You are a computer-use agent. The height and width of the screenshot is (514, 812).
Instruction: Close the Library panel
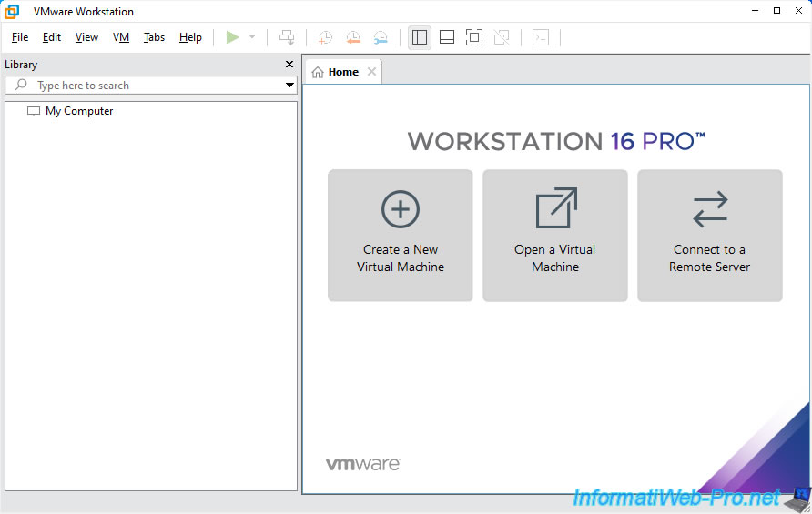click(289, 65)
